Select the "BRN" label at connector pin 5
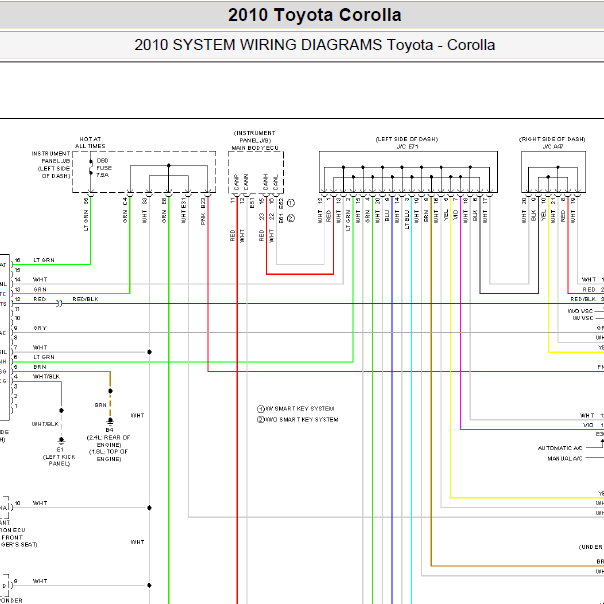Screen dimensions: 604x604 40,367
